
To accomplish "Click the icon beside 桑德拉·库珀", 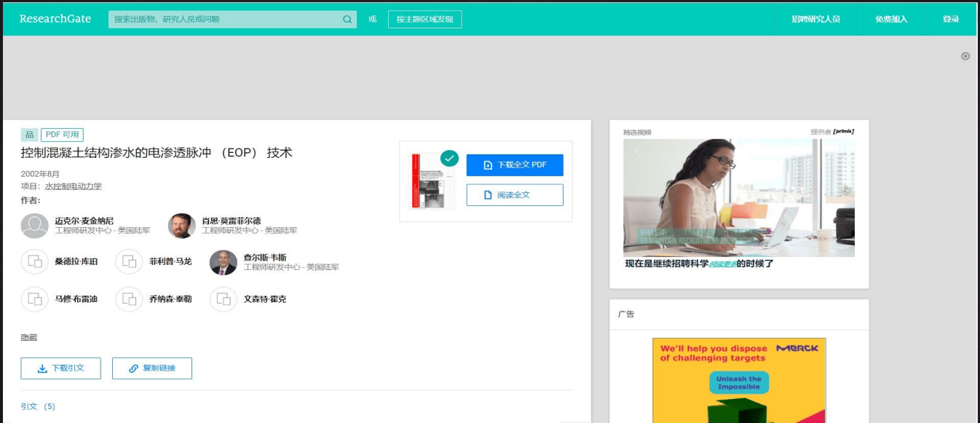I will [x=35, y=261].
